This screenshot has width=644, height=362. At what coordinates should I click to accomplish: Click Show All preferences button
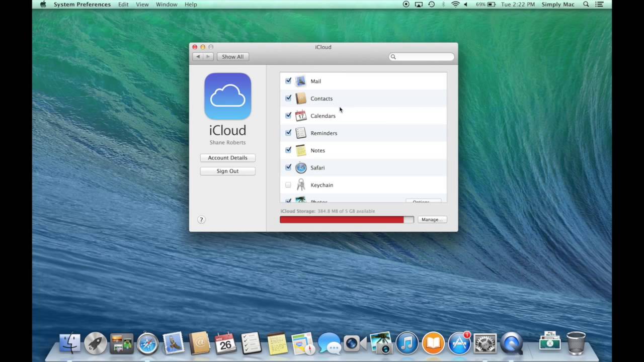(232, 57)
